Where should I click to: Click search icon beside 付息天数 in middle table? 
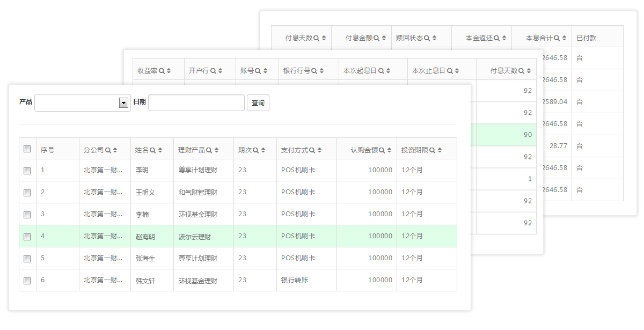click(521, 71)
